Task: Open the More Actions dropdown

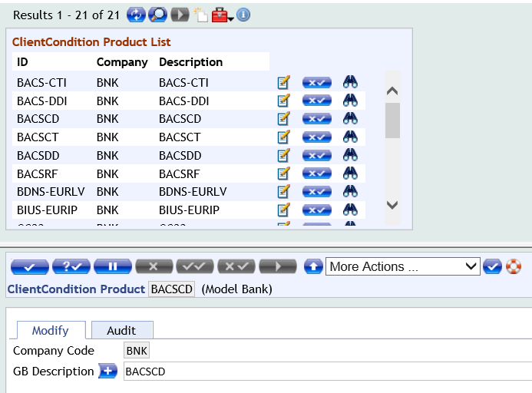Action: click(x=404, y=266)
